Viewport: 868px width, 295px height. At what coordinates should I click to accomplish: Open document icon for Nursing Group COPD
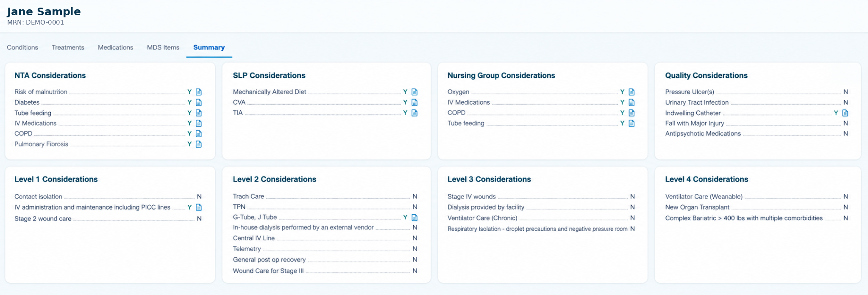(632, 113)
